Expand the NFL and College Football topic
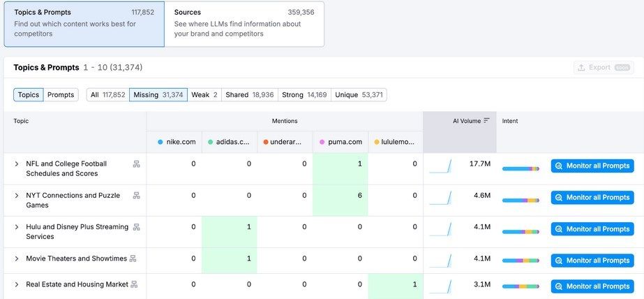 (17, 163)
